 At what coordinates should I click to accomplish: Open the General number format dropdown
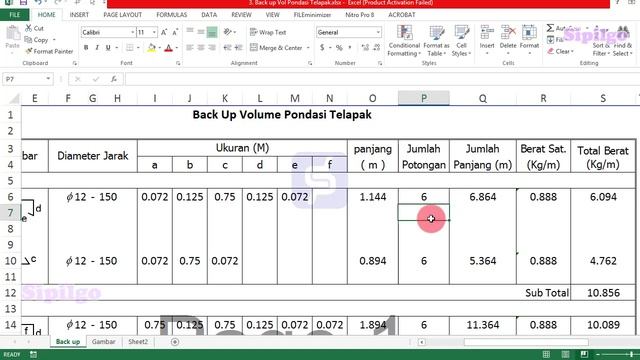pos(378,32)
